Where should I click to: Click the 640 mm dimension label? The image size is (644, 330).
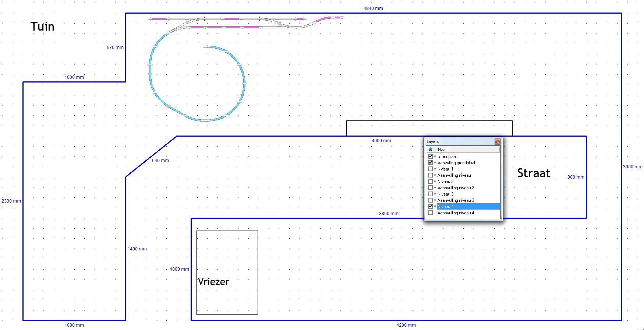point(160,161)
